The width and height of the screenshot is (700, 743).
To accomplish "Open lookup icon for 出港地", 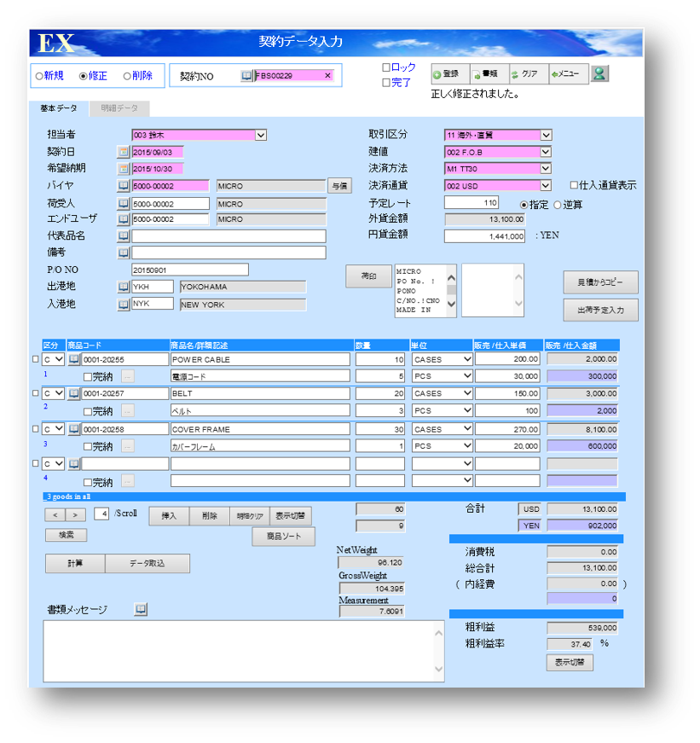I will [123, 287].
